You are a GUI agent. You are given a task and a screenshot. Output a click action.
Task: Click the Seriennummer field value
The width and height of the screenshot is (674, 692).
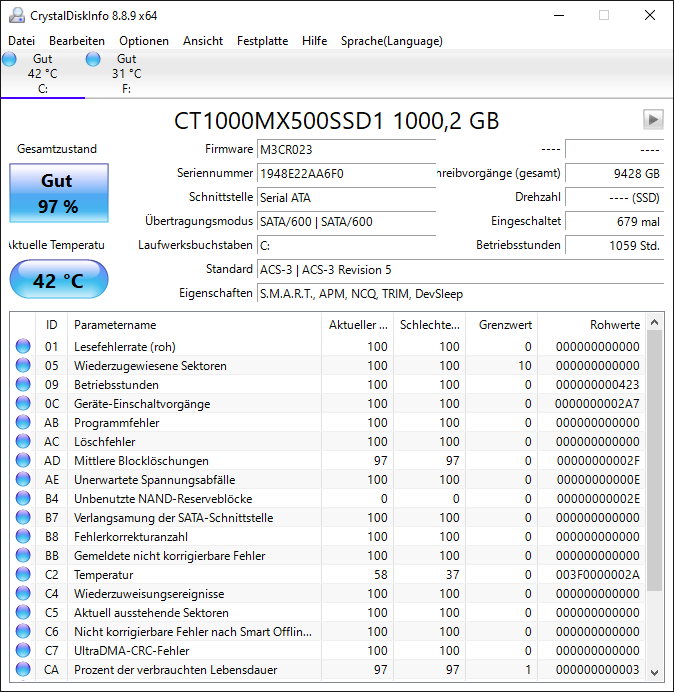346,173
